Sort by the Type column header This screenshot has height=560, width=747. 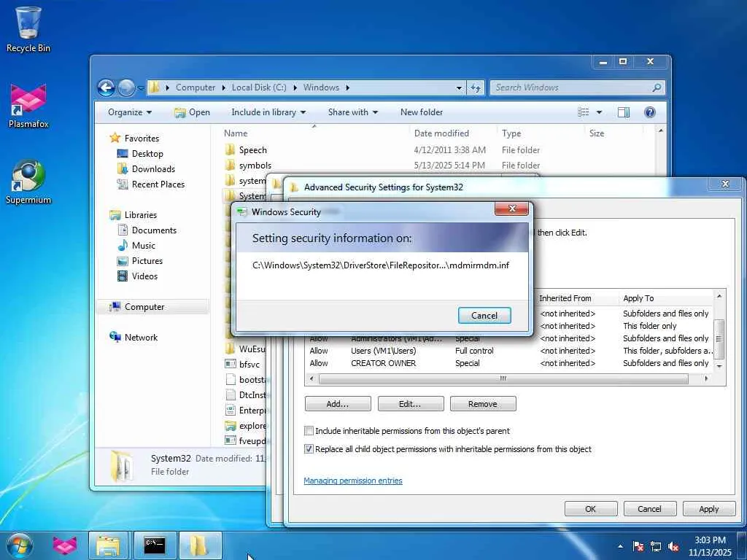[x=511, y=133]
